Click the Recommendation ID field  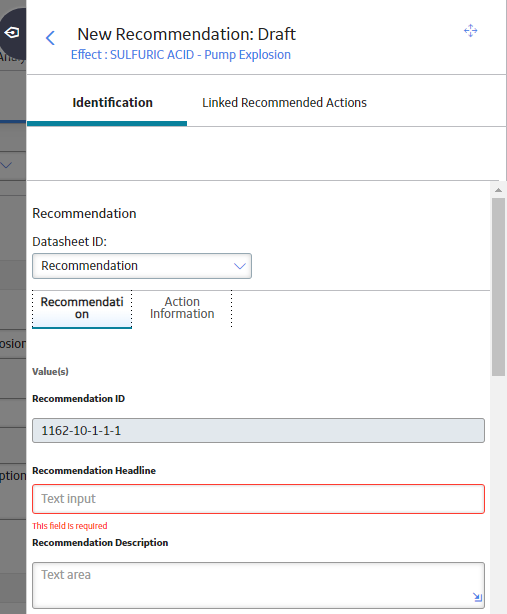coord(258,431)
